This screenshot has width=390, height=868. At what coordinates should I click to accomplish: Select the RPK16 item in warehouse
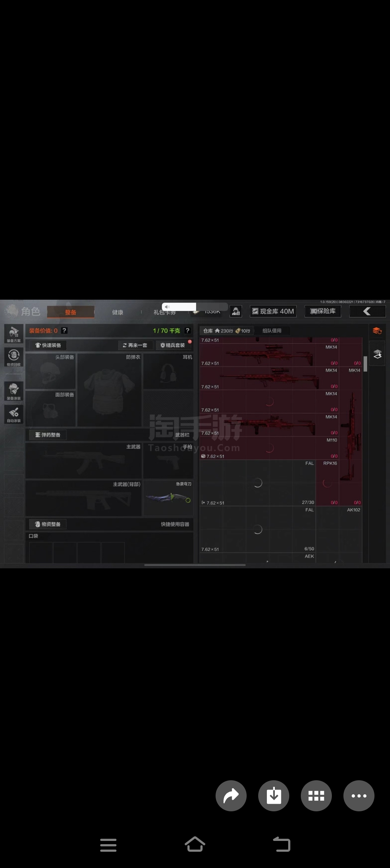(x=328, y=483)
